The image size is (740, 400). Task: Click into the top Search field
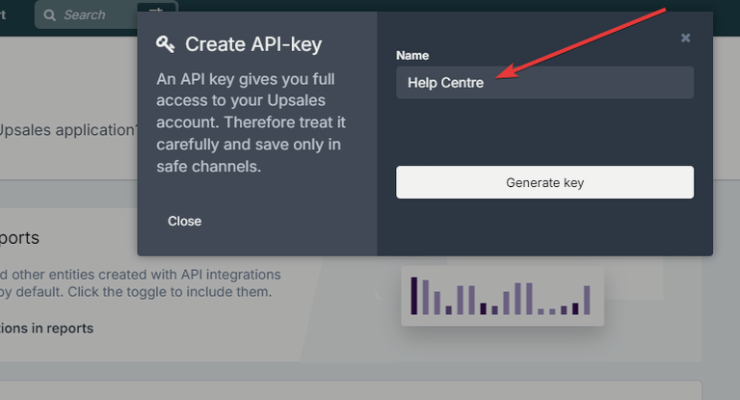[x=87, y=15]
